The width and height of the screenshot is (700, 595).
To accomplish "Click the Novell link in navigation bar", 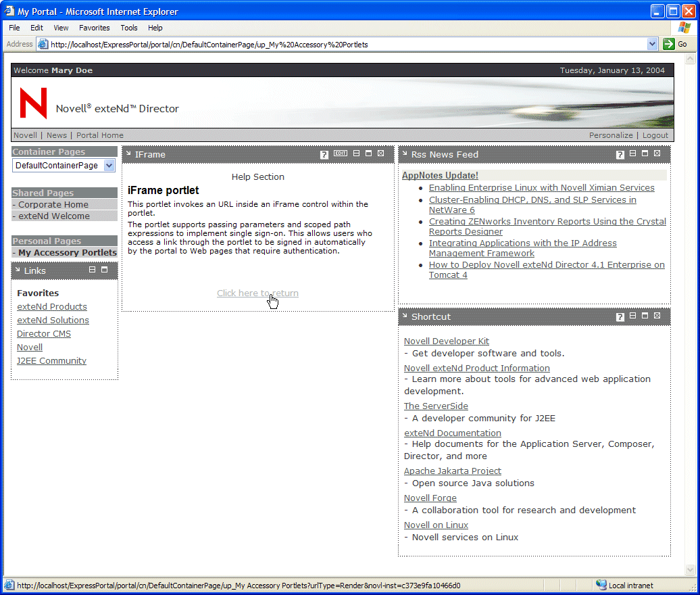I will click(25, 135).
